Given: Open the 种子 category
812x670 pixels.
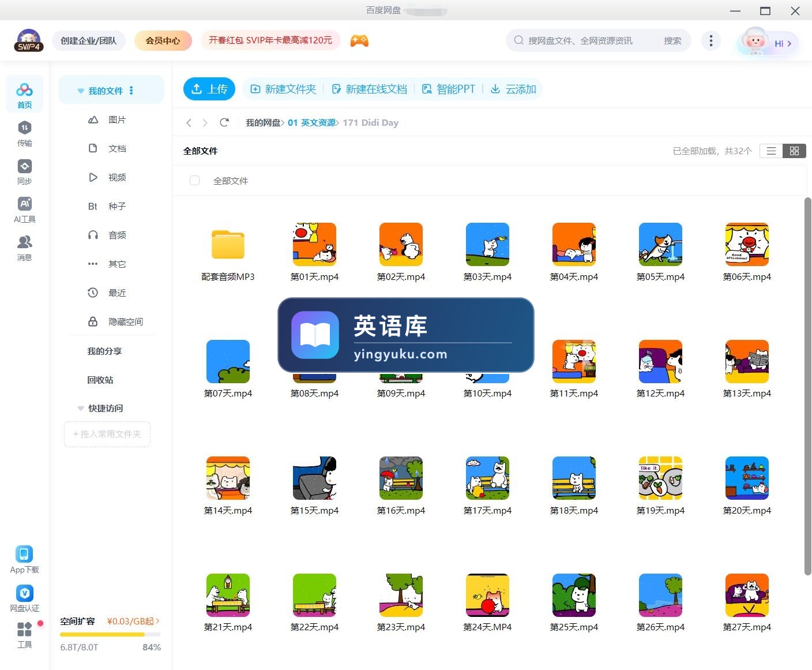Looking at the screenshot, I should coord(107,206).
